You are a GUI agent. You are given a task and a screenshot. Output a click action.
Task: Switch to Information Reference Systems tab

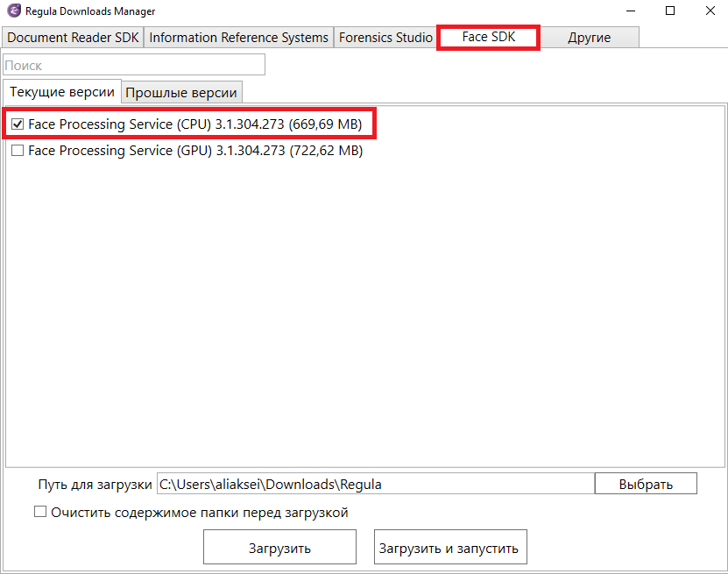[x=238, y=37]
